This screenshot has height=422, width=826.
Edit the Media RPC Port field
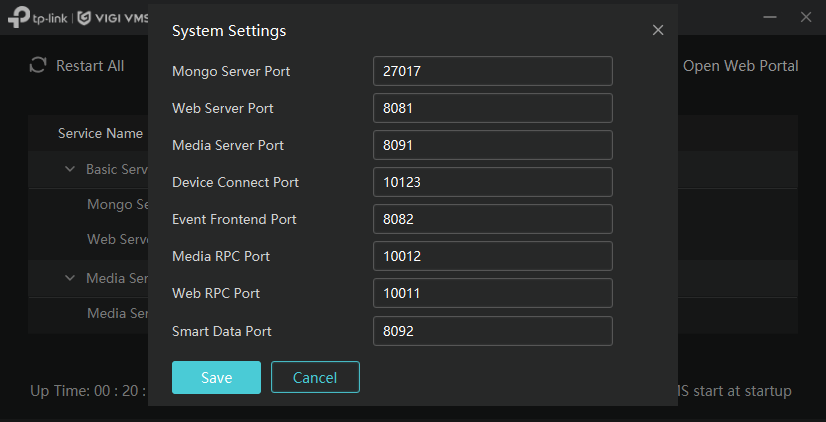click(x=493, y=256)
